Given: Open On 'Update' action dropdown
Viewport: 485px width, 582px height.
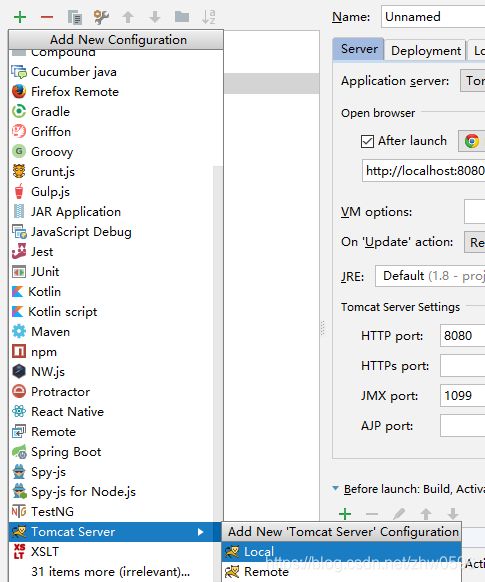Looking at the screenshot, I should 475,242.
